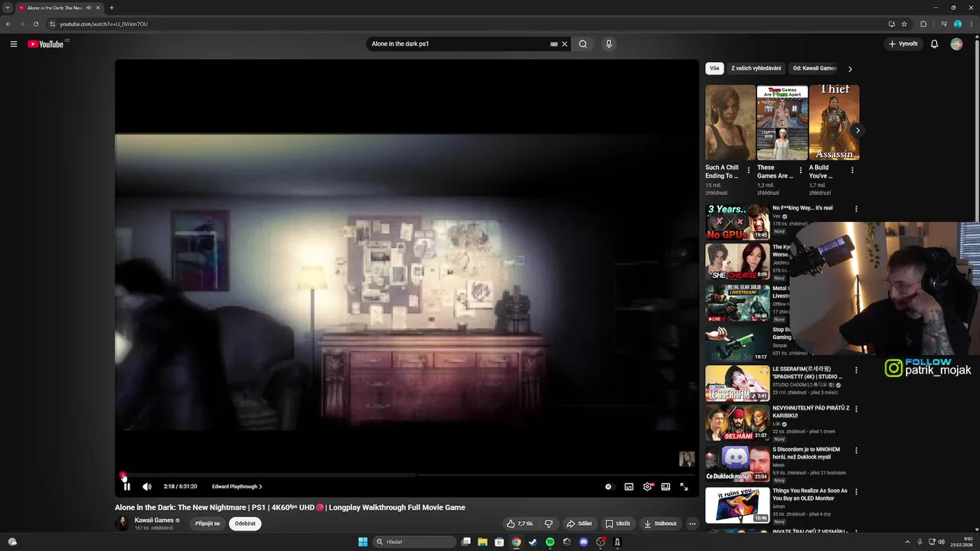Open options for 'S Discordem je to' video
Screen dimensions: 980x551
tap(856, 451)
